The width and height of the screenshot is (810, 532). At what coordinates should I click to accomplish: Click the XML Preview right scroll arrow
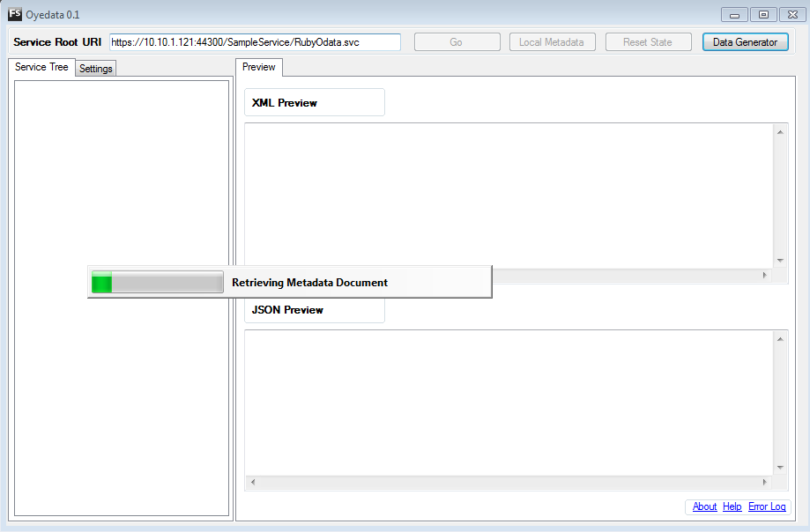pos(765,276)
